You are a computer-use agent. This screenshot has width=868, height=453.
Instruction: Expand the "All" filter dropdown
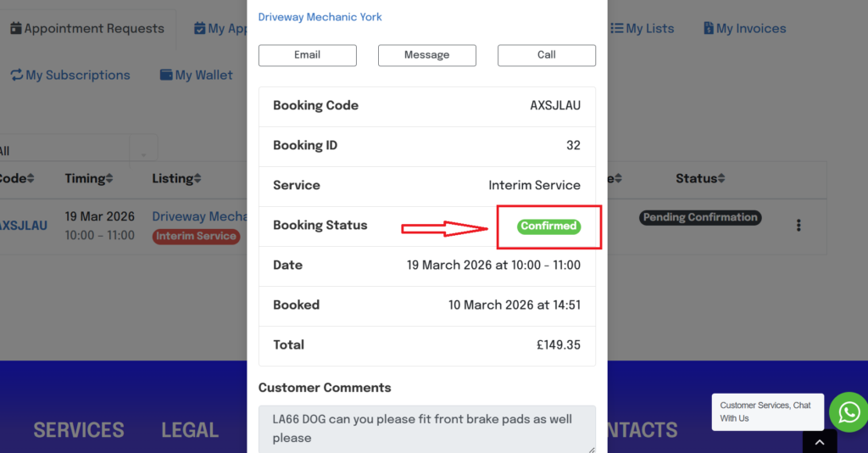pos(143,152)
